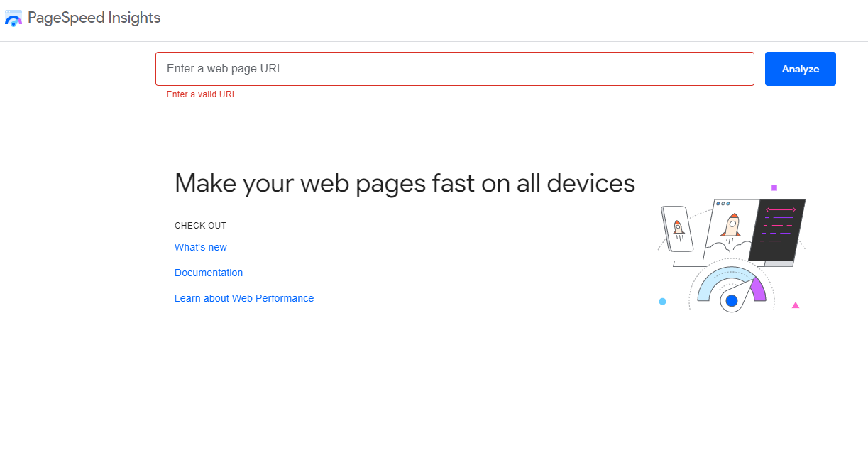868x465 pixels.
Task: Open the PageSpeed Insights title link
Action: click(x=94, y=18)
